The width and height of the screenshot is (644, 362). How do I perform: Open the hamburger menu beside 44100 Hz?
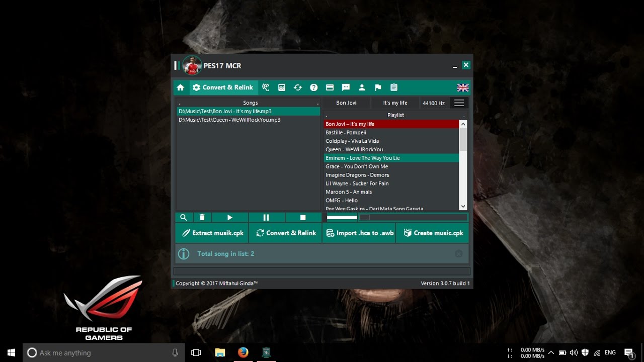pyautogui.click(x=459, y=103)
